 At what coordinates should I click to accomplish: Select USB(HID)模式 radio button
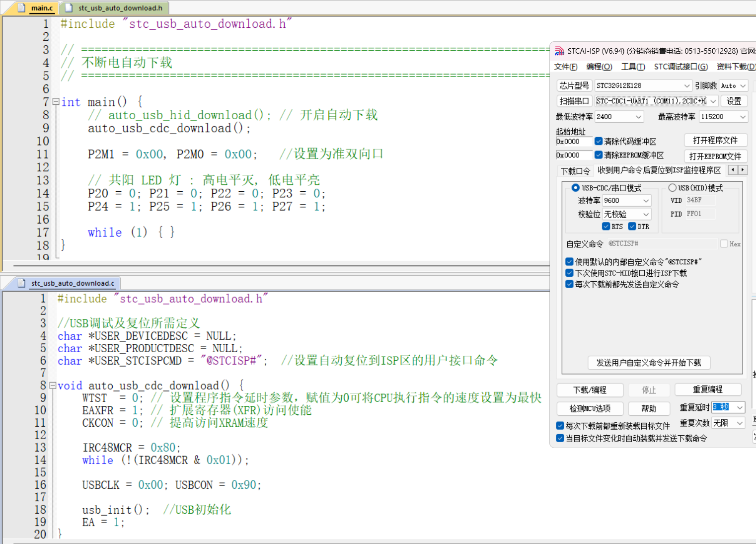click(673, 188)
